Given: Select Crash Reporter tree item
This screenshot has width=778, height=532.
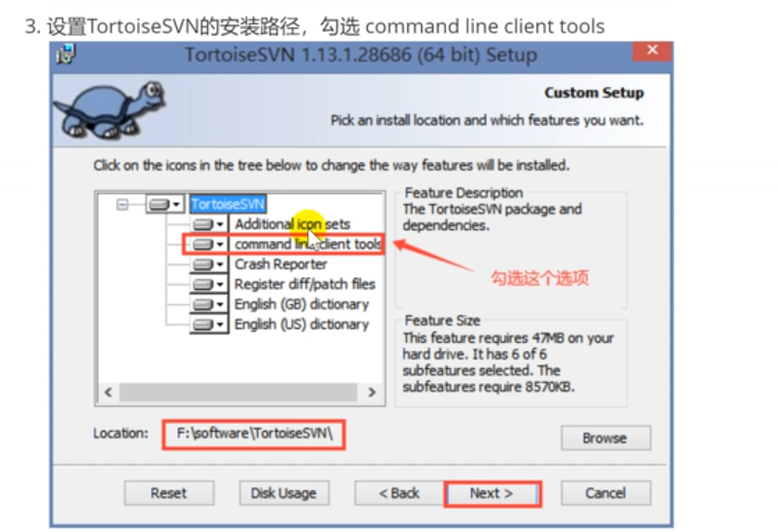Looking at the screenshot, I should tap(281, 264).
